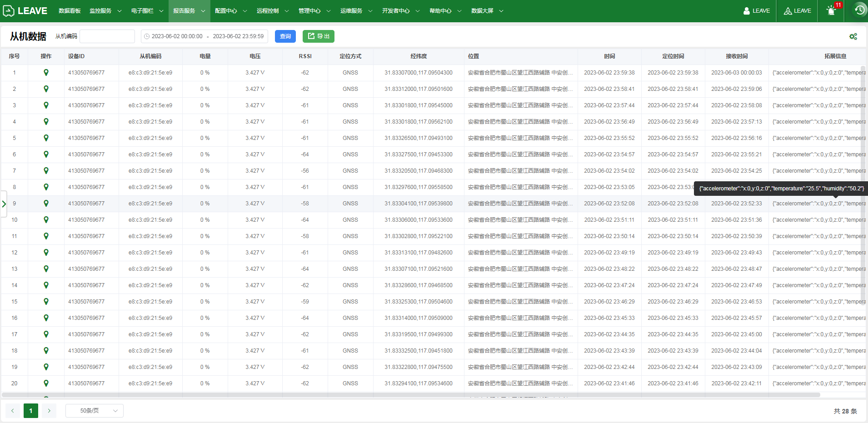The width and height of the screenshot is (868, 423).
Task: Click the green 导出 export button
Action: point(318,36)
